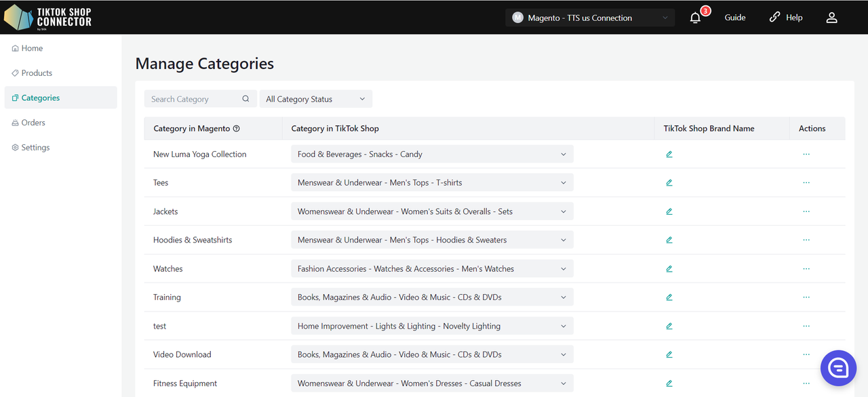Click help icon beside Category in Magento
The width and height of the screenshot is (868, 397).
[237, 129]
